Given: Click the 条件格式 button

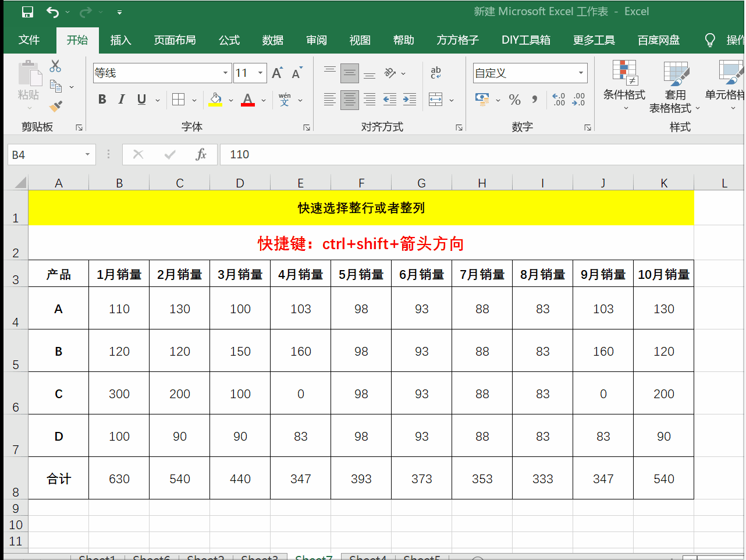Looking at the screenshot, I should click(x=624, y=84).
